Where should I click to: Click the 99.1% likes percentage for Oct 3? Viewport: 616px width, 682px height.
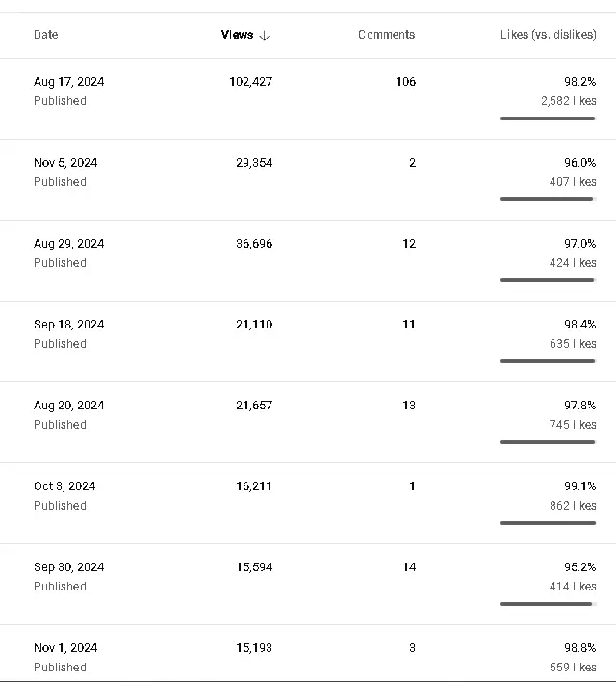(x=580, y=485)
